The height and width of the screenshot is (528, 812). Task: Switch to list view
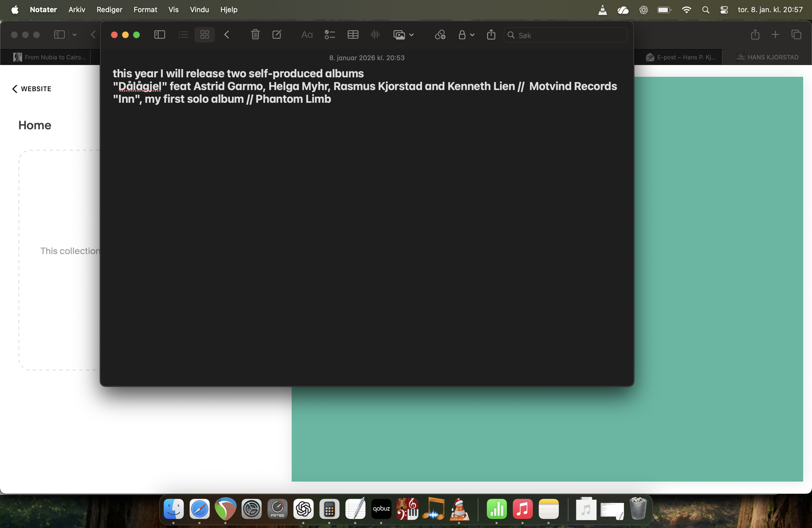point(183,35)
